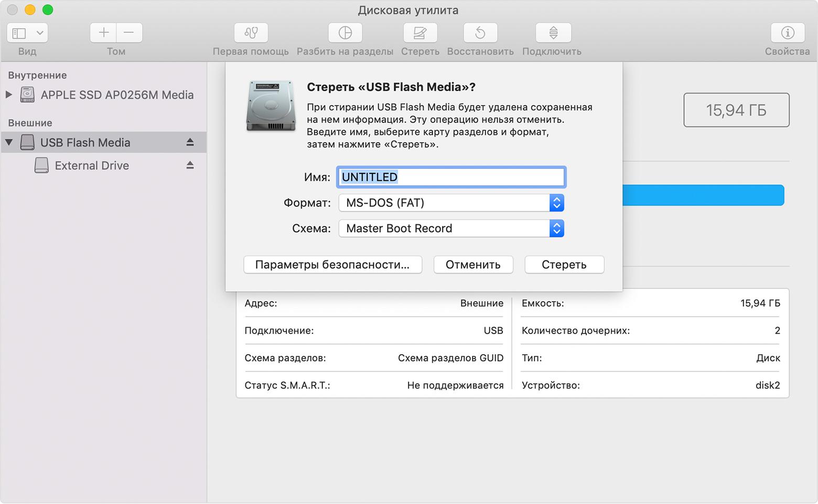
Task: Click the blue disk usage bar
Action: coord(703,195)
